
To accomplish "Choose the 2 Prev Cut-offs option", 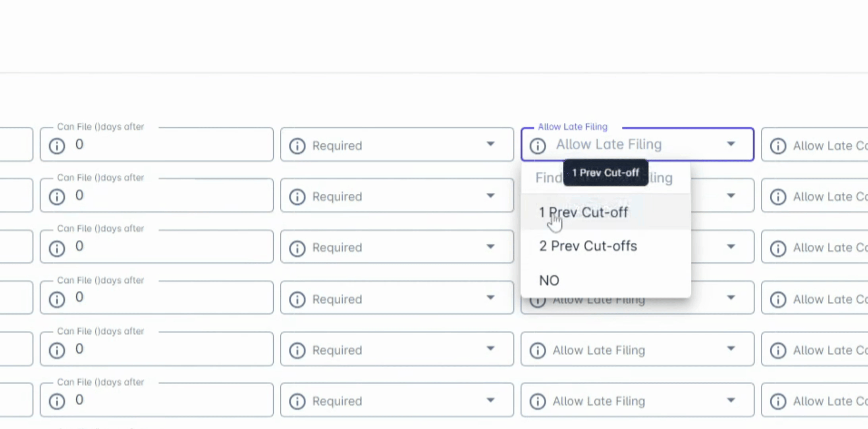I will (606, 246).
